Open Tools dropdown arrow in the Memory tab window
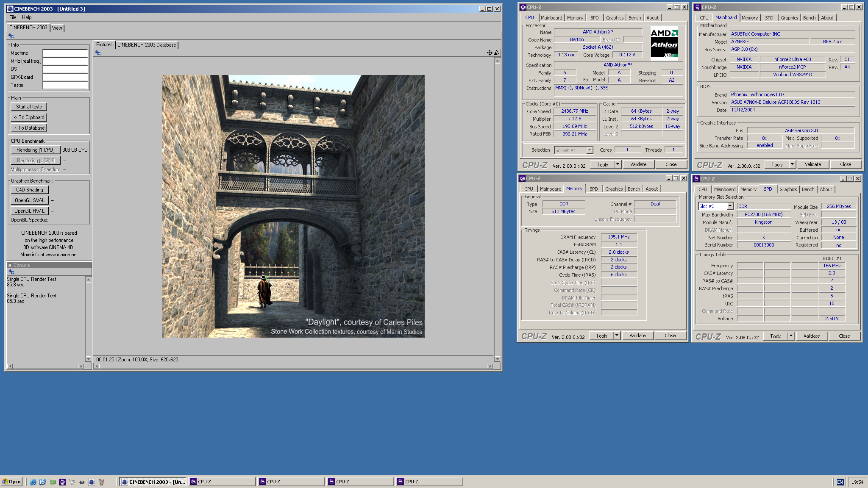Image resolution: width=868 pixels, height=488 pixels. (x=617, y=335)
